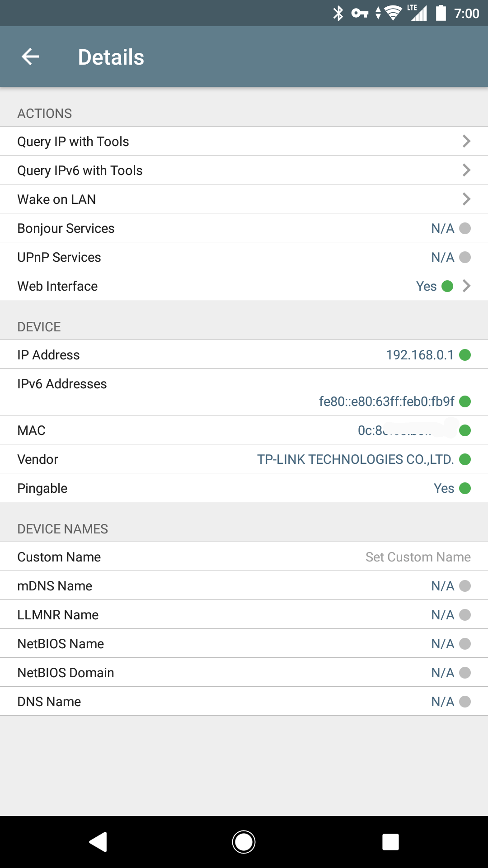Screen dimensions: 488x868
Task: Select the Bonjour Services entry
Action: click(244, 228)
